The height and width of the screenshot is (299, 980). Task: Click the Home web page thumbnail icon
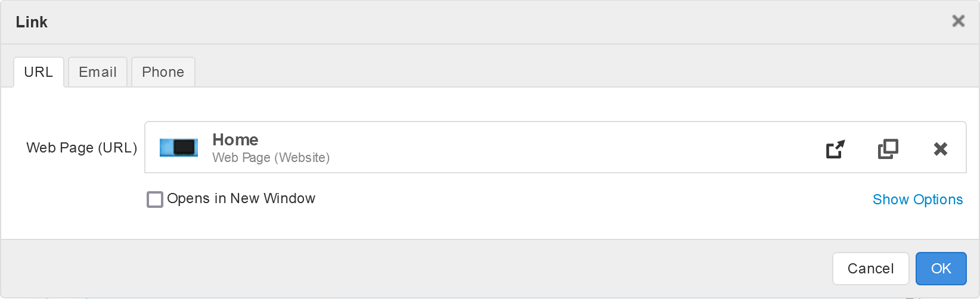coord(179,147)
